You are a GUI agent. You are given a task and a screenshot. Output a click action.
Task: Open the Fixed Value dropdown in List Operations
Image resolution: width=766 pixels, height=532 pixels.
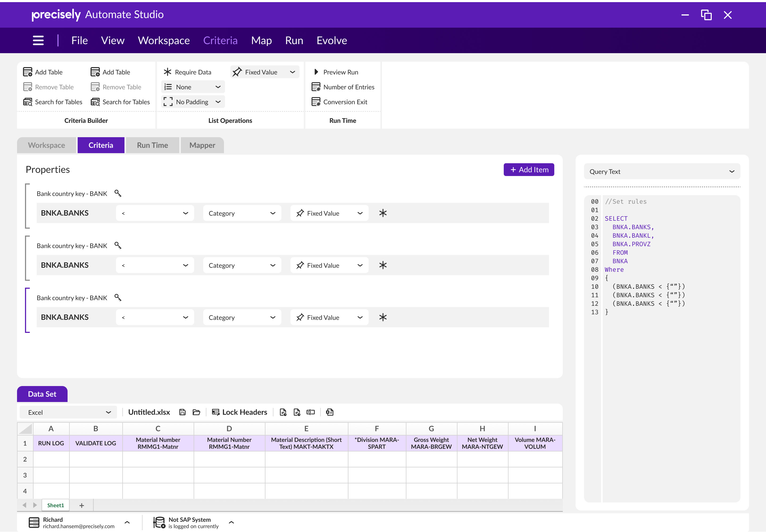coord(265,72)
